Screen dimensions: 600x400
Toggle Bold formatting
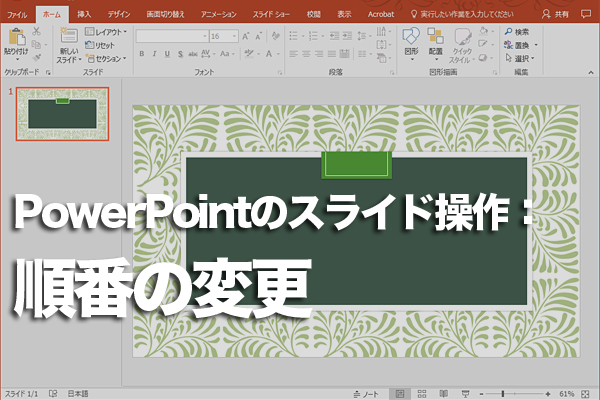pyautogui.click(x=142, y=54)
